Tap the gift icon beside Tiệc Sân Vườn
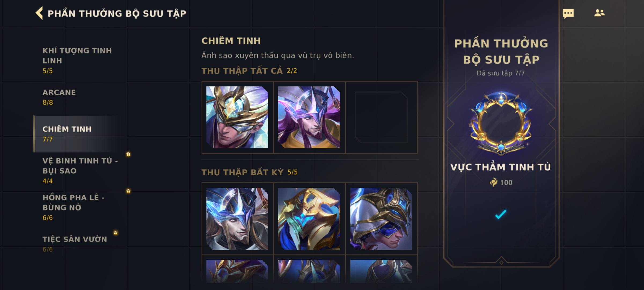The width and height of the screenshot is (644, 290). coord(116,233)
